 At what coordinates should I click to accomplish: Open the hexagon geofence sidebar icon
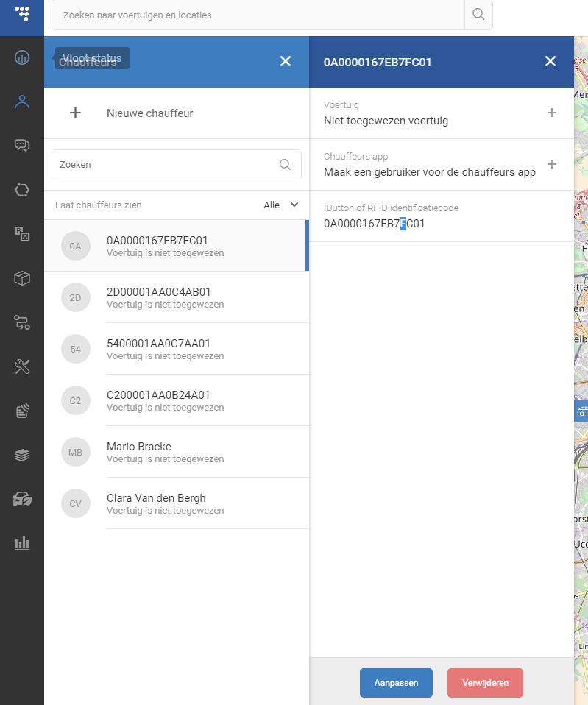pos(22,190)
